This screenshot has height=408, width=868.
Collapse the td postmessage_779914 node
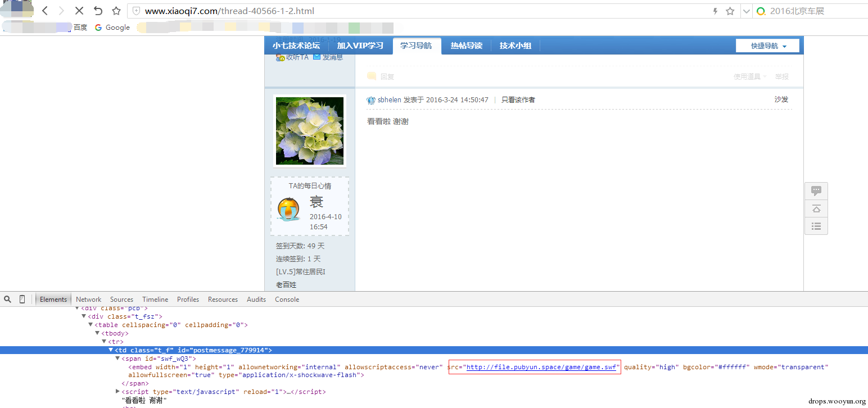tap(111, 350)
